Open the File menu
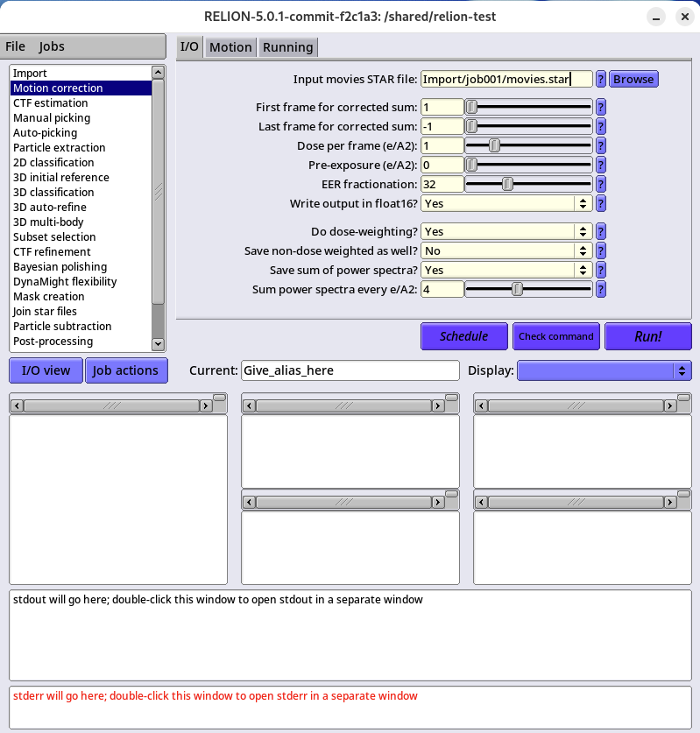 (x=15, y=46)
